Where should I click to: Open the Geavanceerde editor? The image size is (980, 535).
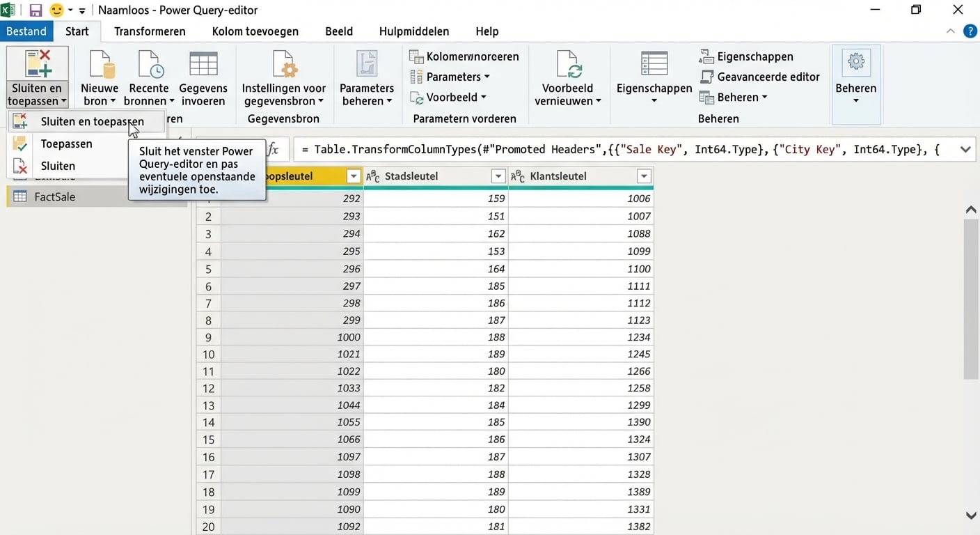760,77
